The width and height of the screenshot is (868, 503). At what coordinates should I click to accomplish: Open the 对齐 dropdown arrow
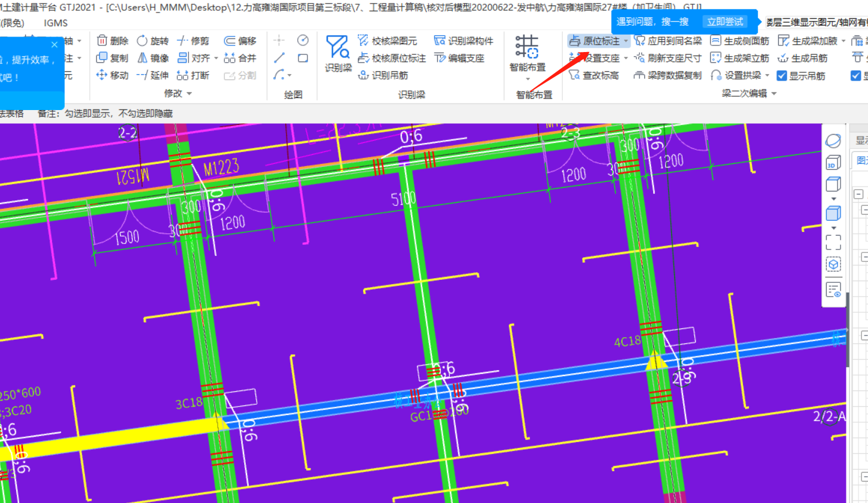click(x=216, y=59)
